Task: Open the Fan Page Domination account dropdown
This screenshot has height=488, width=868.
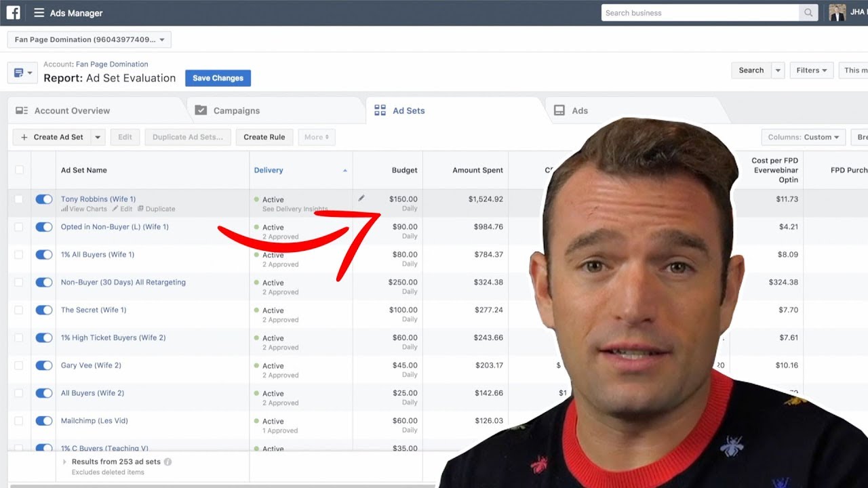Action: point(90,39)
